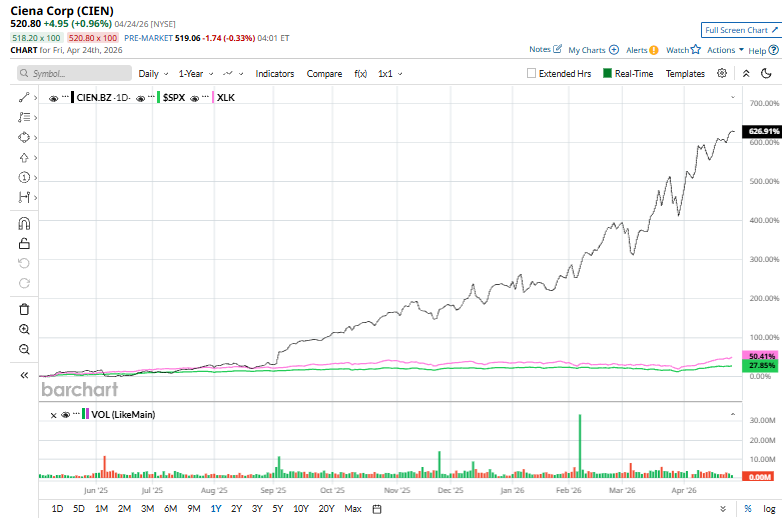This screenshot has height=520, width=782.
Task: Zoom in on the chart
Action: (24, 329)
